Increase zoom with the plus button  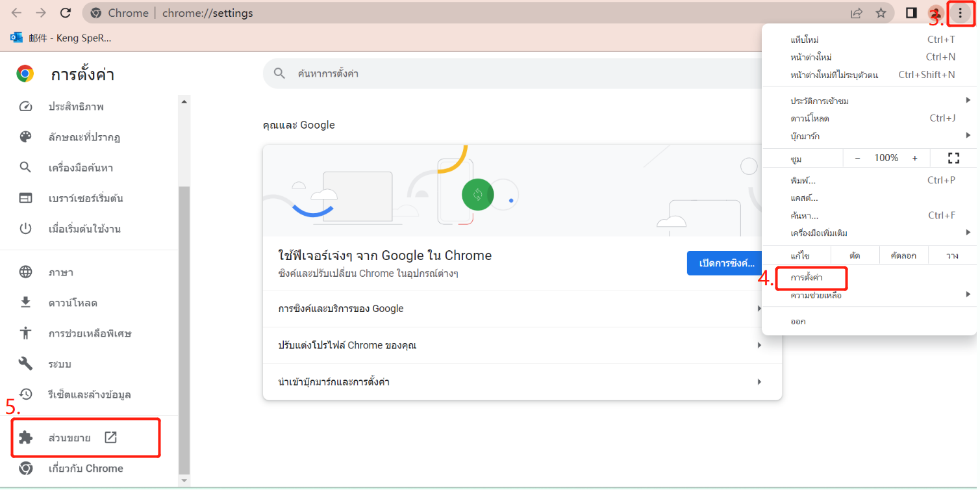click(x=915, y=158)
